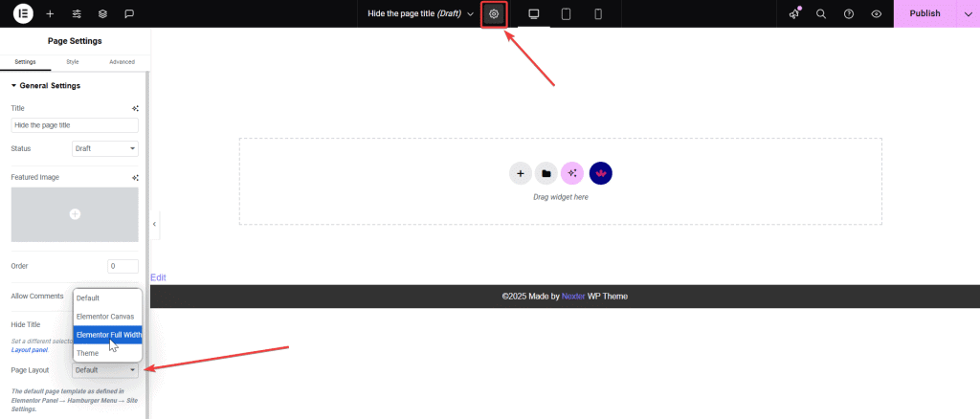Open the Notes speech bubble icon

[129, 13]
